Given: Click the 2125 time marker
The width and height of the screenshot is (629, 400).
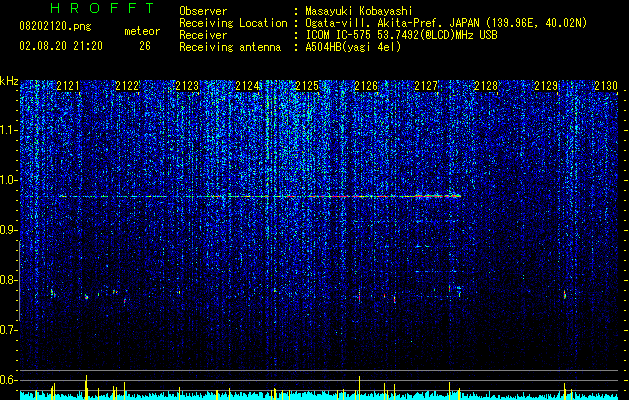Looking at the screenshot, I should (307, 86).
